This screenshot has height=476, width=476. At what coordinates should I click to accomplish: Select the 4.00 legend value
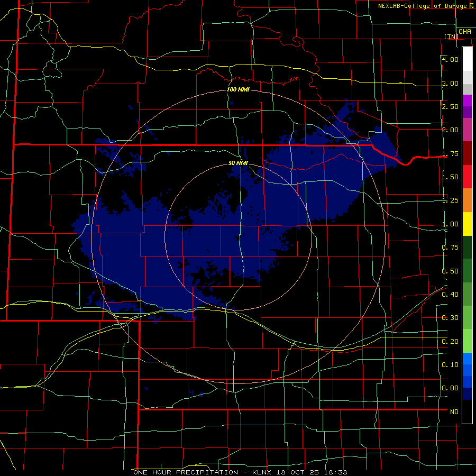click(x=450, y=59)
